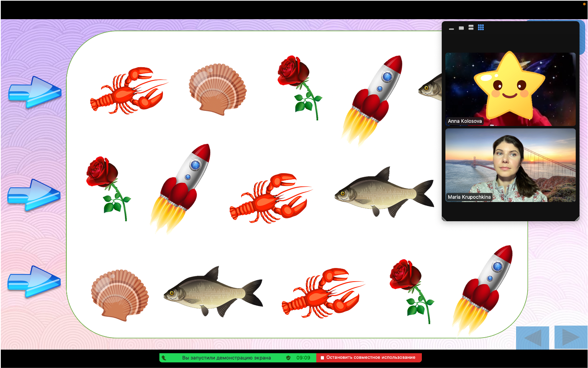Click the fish in the second row
588x368 pixels.
384,192
